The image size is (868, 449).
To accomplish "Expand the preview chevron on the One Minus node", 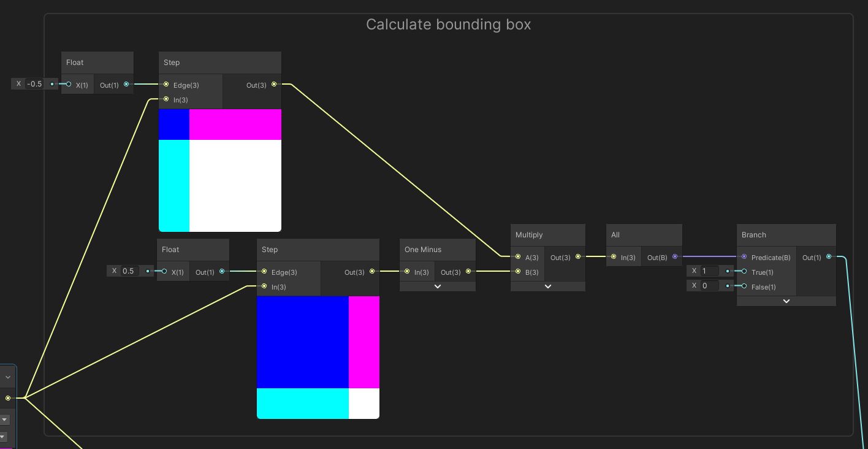I will (437, 286).
